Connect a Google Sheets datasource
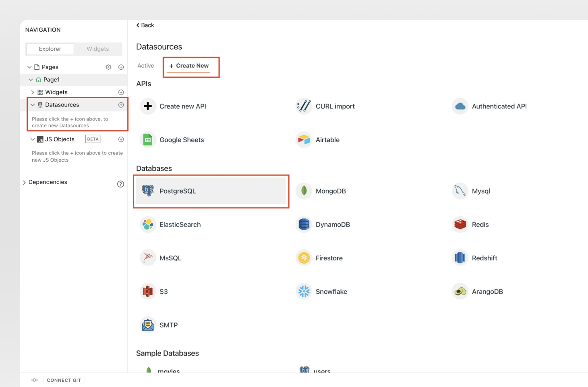This screenshot has height=387, width=588. click(x=182, y=139)
